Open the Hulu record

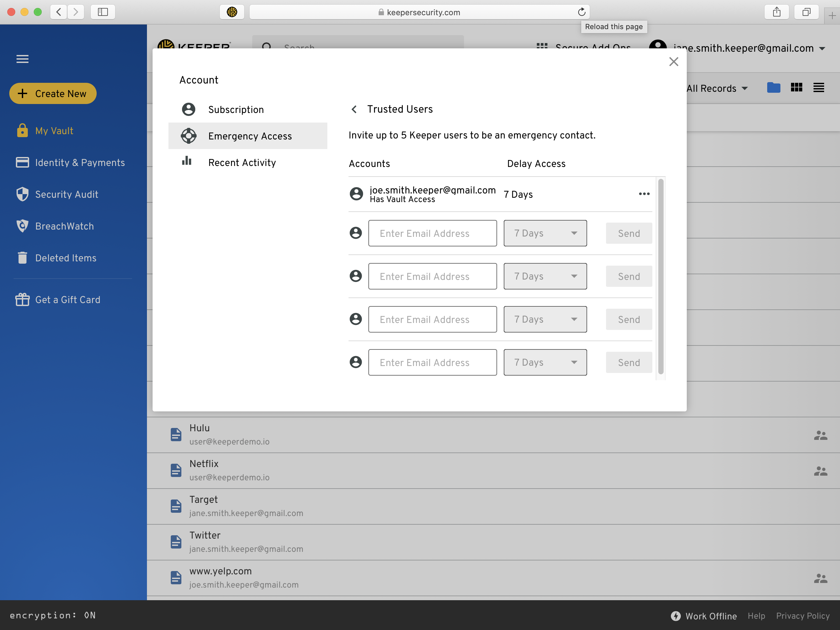tap(493, 435)
